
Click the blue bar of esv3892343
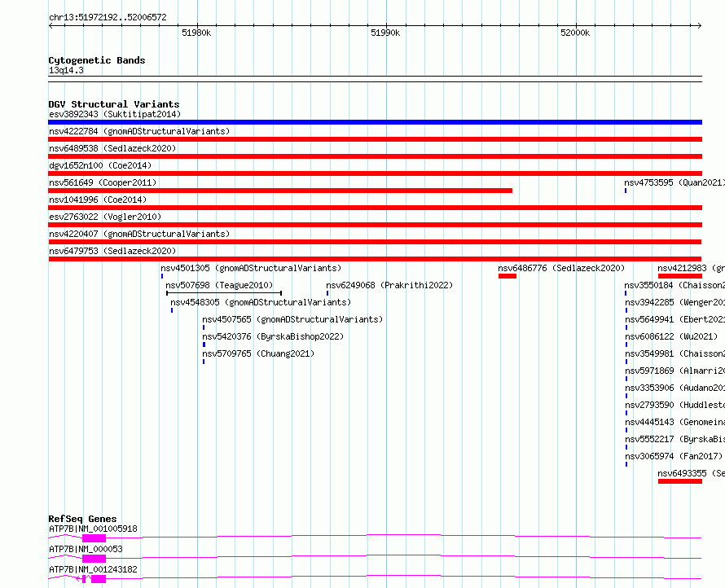click(375, 122)
